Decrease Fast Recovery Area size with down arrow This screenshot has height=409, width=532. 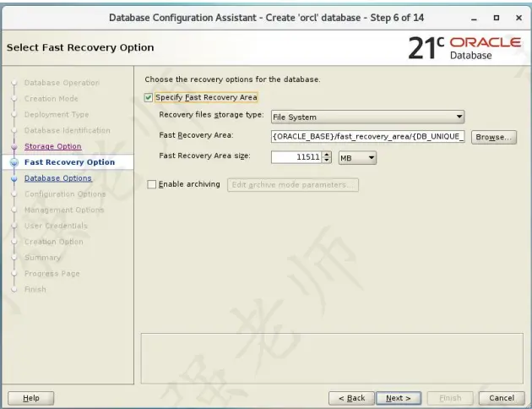tap(327, 161)
